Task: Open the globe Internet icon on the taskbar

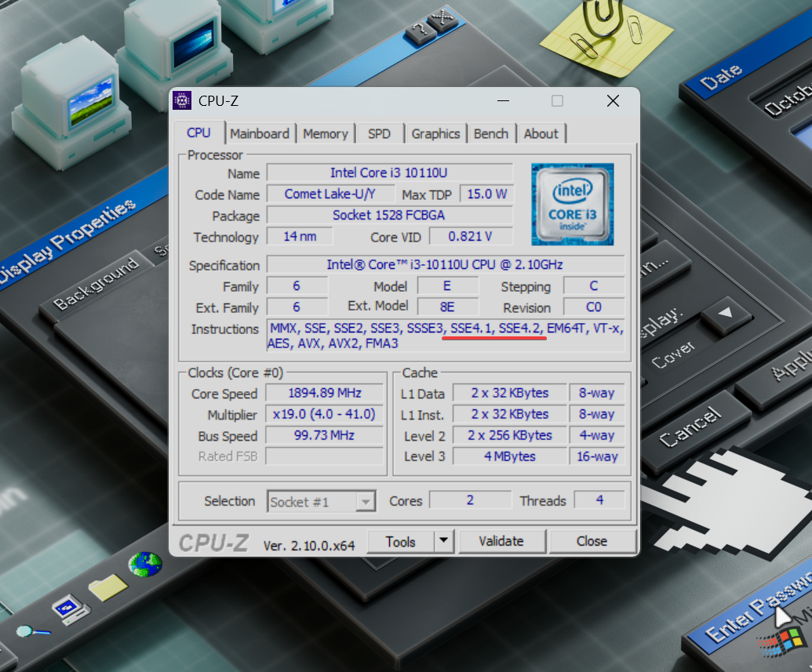Action: click(x=144, y=561)
